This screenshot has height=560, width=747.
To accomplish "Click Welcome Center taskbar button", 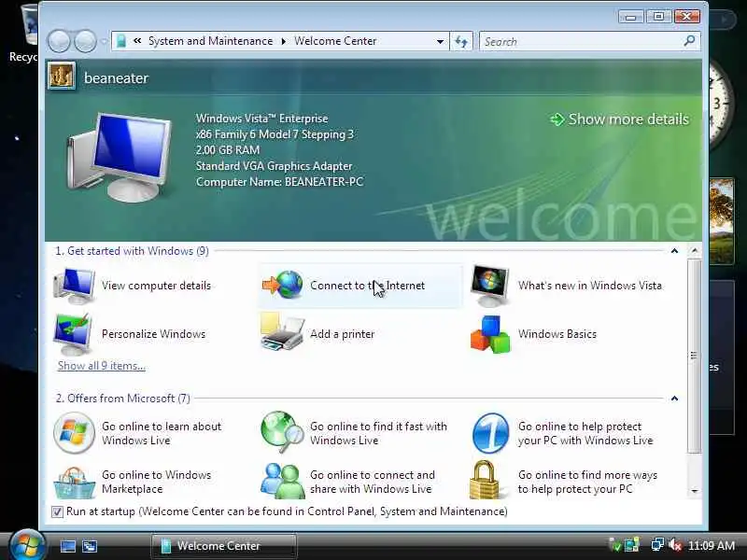I will (223, 546).
